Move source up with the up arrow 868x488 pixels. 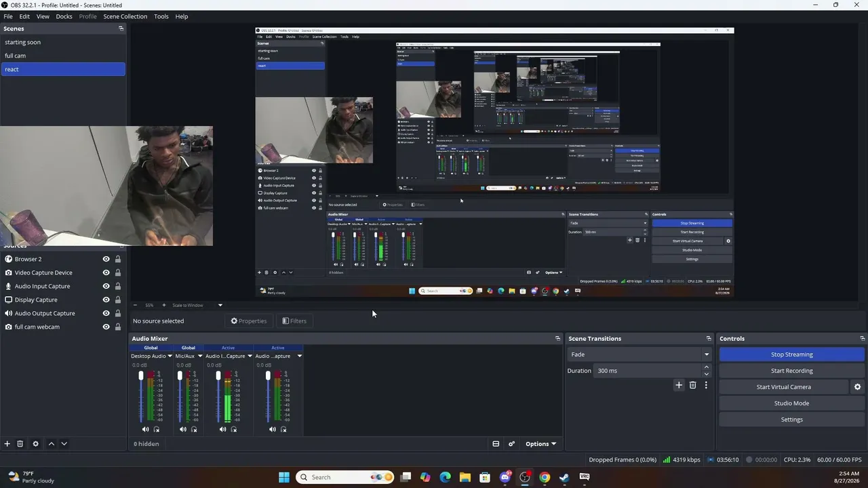pyautogui.click(x=52, y=444)
